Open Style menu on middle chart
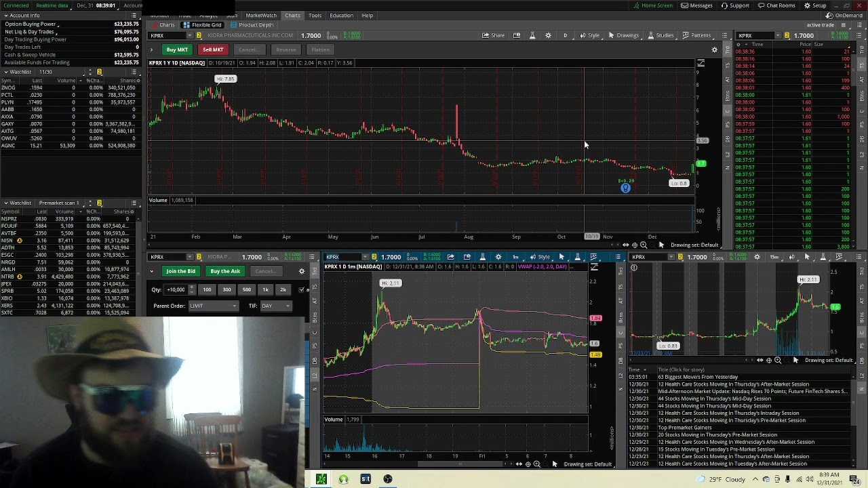Viewport: 868px width, 488px height. coord(540,257)
